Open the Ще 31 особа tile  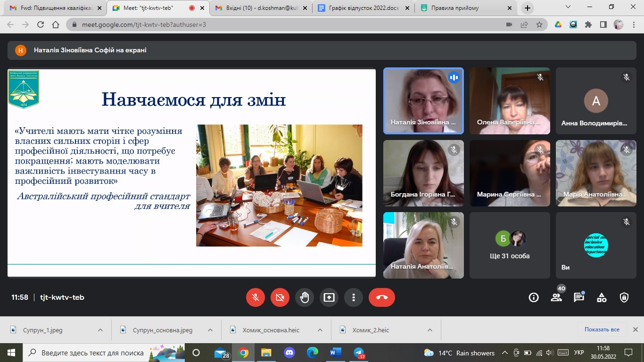click(x=510, y=245)
